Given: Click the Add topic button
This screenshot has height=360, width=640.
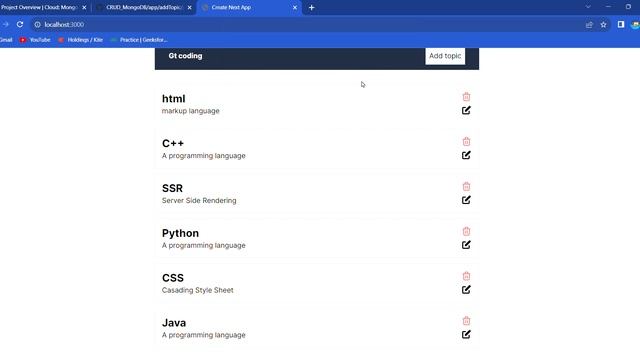Looking at the screenshot, I should [445, 56].
